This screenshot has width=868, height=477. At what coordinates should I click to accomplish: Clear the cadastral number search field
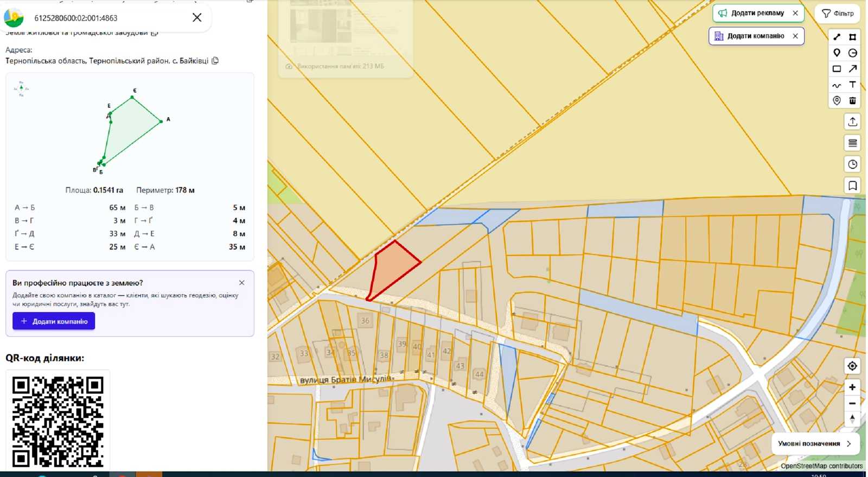[197, 18]
